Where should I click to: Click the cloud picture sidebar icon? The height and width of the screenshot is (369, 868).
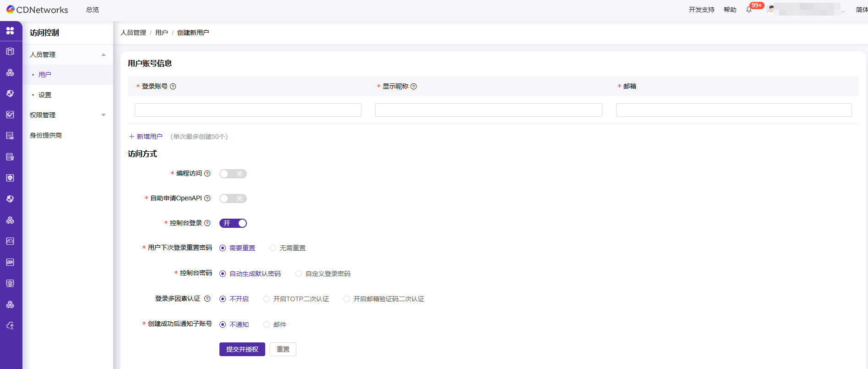click(10, 241)
